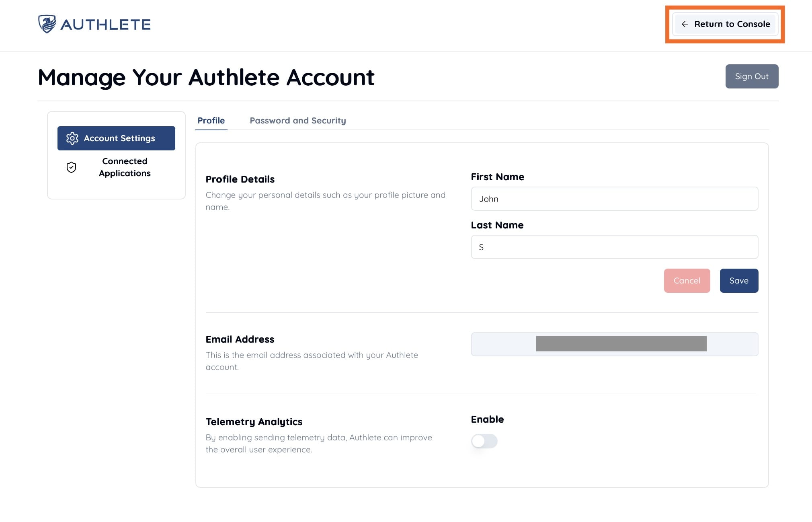Enable the Telemetry Analytics toggle
This screenshot has width=812, height=522.
[x=484, y=441]
